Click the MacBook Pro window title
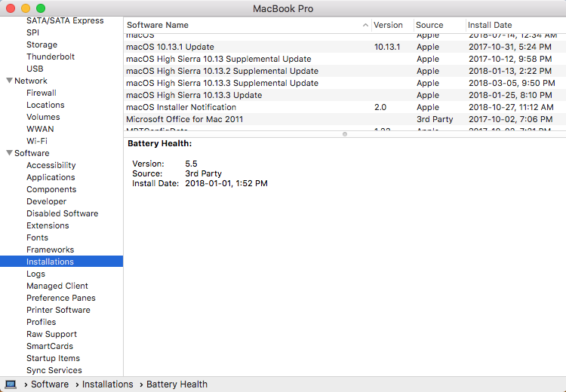 point(283,8)
